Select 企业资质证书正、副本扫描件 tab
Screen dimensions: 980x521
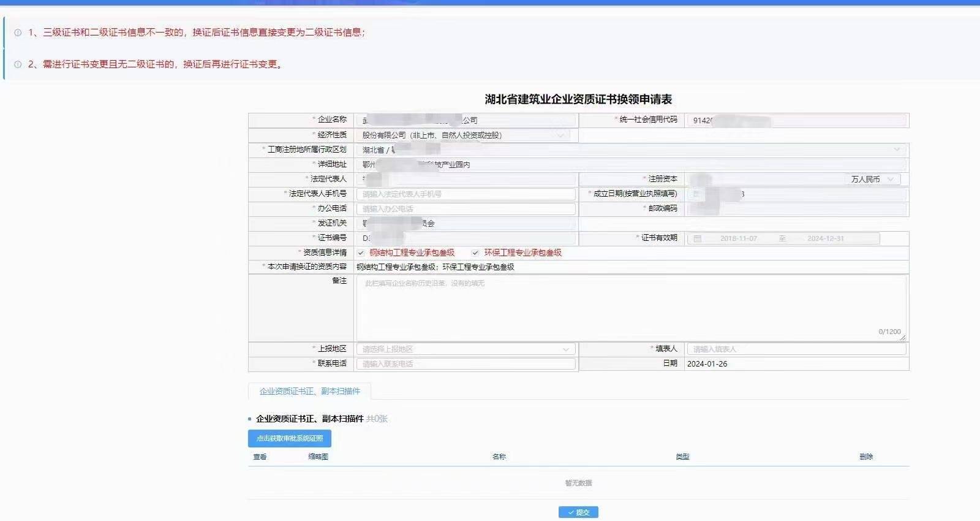(x=309, y=391)
